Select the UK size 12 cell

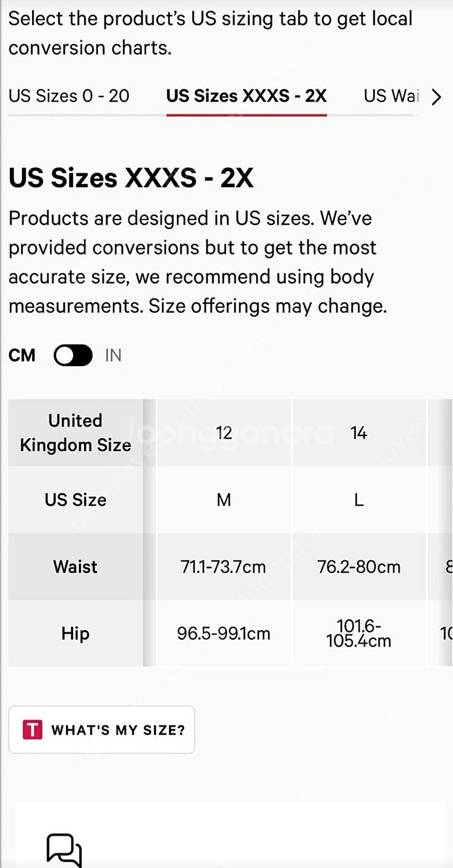(224, 432)
